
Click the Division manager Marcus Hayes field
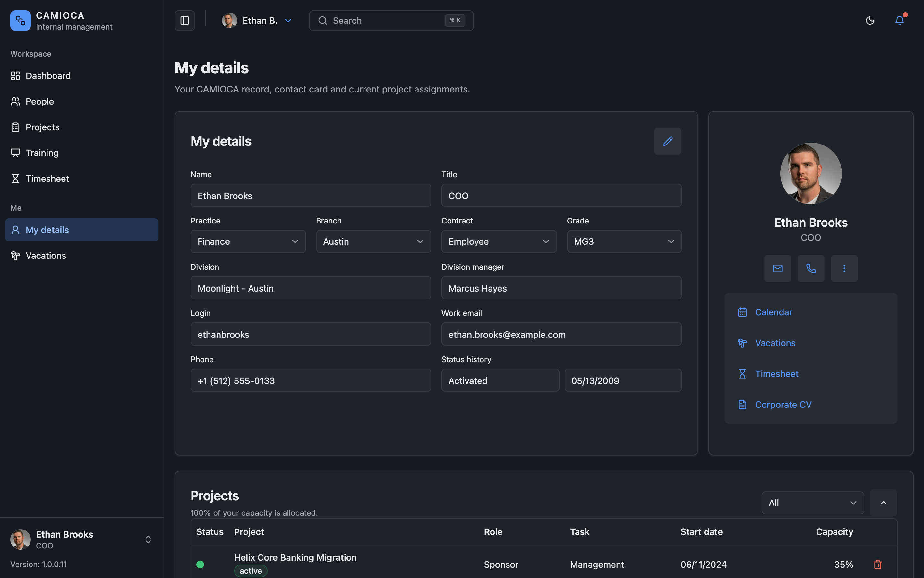point(561,288)
